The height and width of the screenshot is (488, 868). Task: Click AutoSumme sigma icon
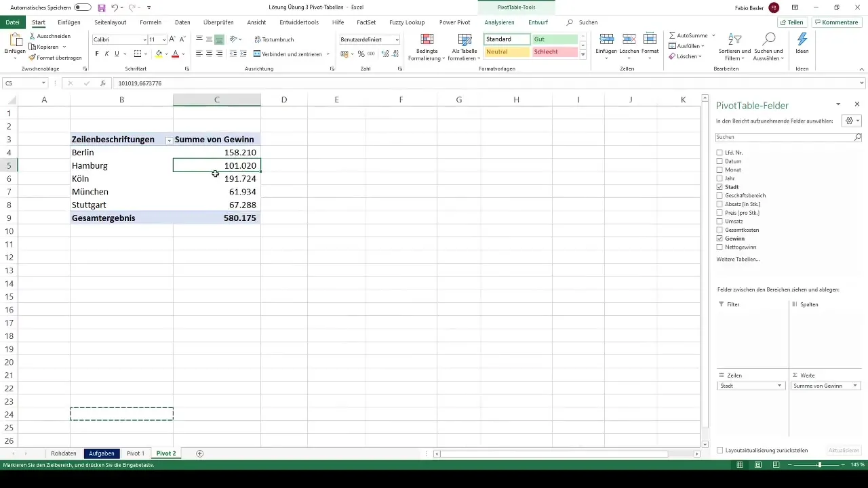point(672,35)
